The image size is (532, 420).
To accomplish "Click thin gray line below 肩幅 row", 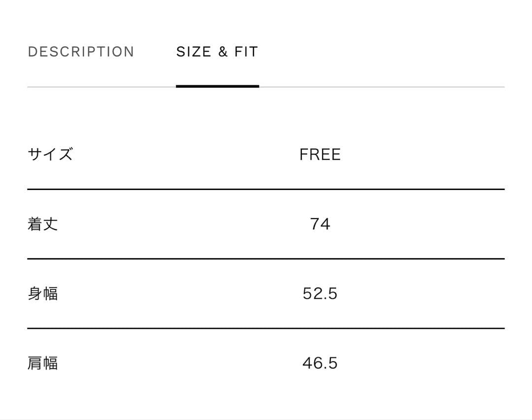I will tap(266, 419).
